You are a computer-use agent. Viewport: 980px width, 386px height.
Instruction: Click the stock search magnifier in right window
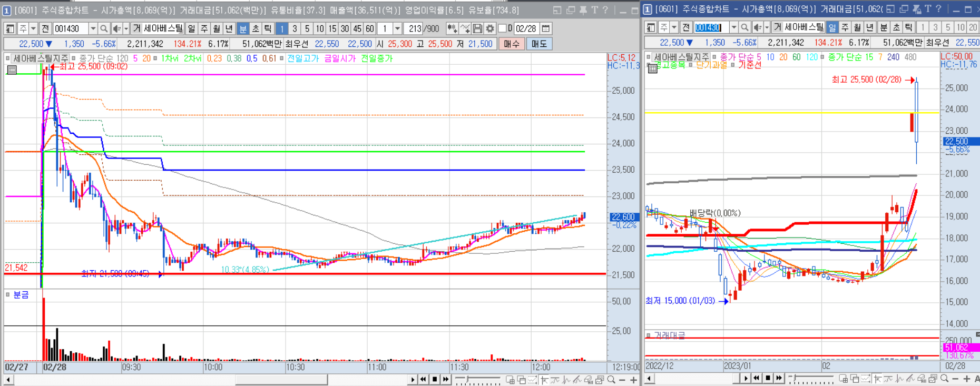[x=744, y=27]
